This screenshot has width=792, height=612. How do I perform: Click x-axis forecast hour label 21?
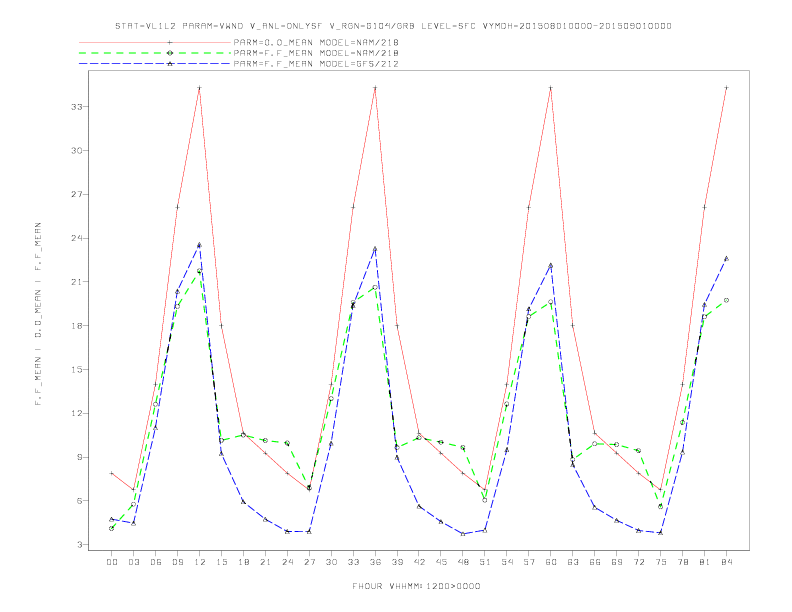[265, 562]
